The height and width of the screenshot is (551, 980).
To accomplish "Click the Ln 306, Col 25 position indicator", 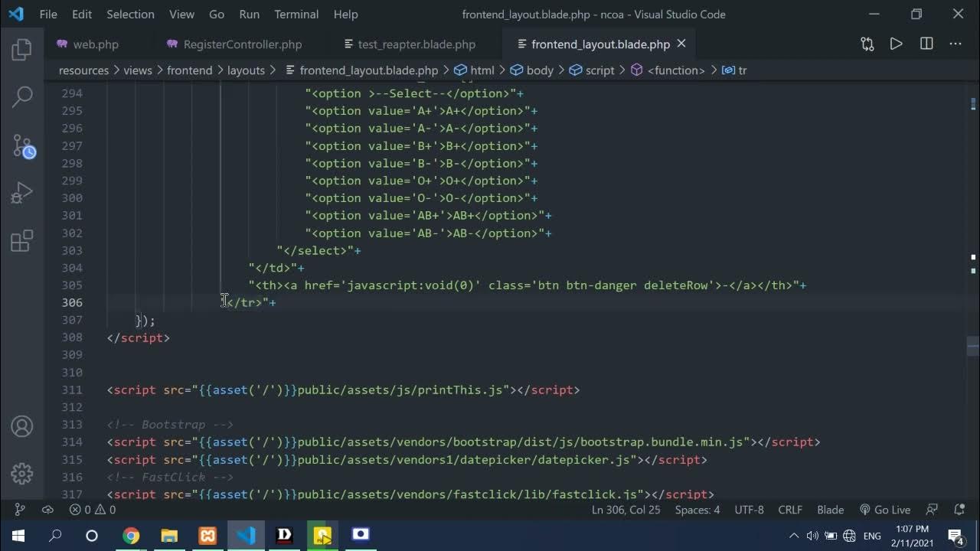I will (626, 510).
